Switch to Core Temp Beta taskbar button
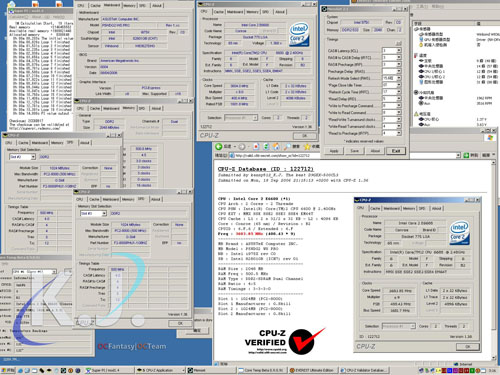Image resolution: width=500 pixels, height=375 pixels. click(262, 370)
